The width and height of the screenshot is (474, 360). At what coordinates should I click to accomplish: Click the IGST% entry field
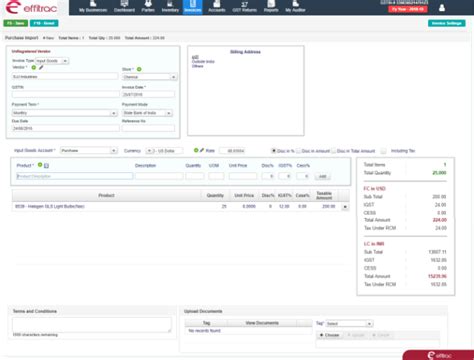[x=285, y=176]
